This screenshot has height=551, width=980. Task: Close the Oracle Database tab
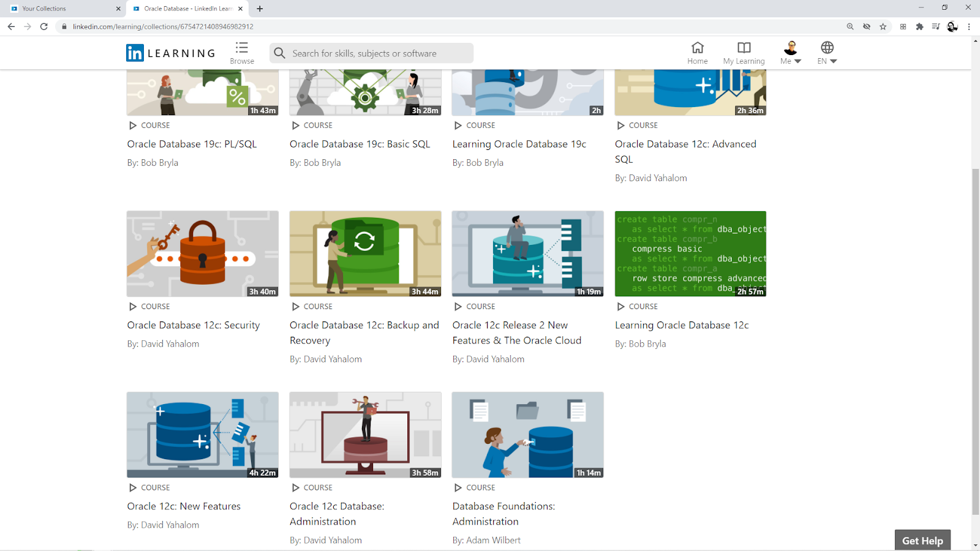(240, 9)
